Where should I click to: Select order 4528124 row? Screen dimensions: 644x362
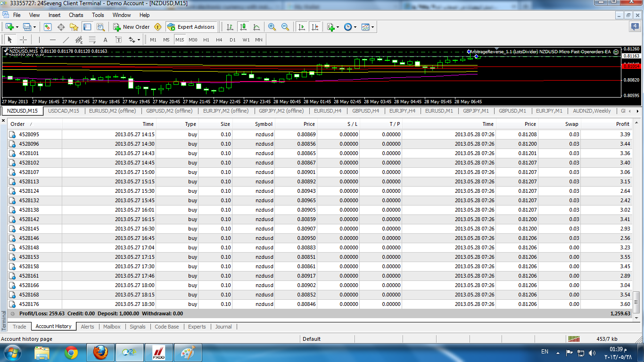320,191
